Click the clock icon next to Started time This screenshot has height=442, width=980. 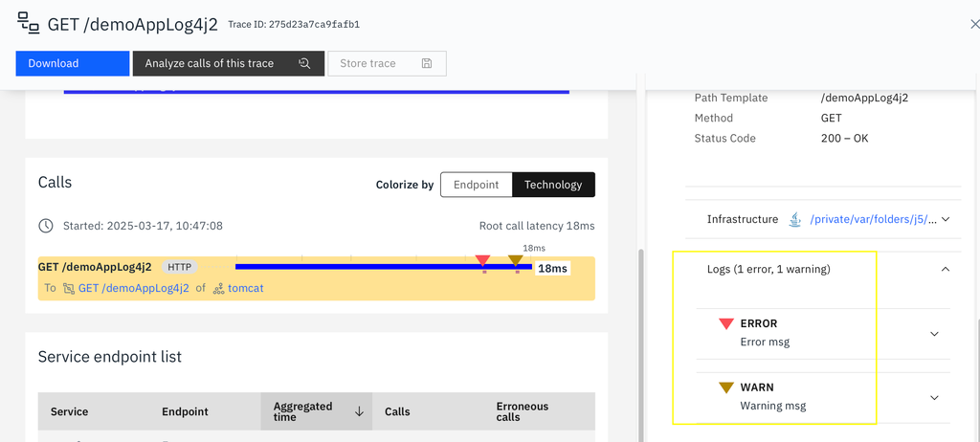click(x=46, y=226)
